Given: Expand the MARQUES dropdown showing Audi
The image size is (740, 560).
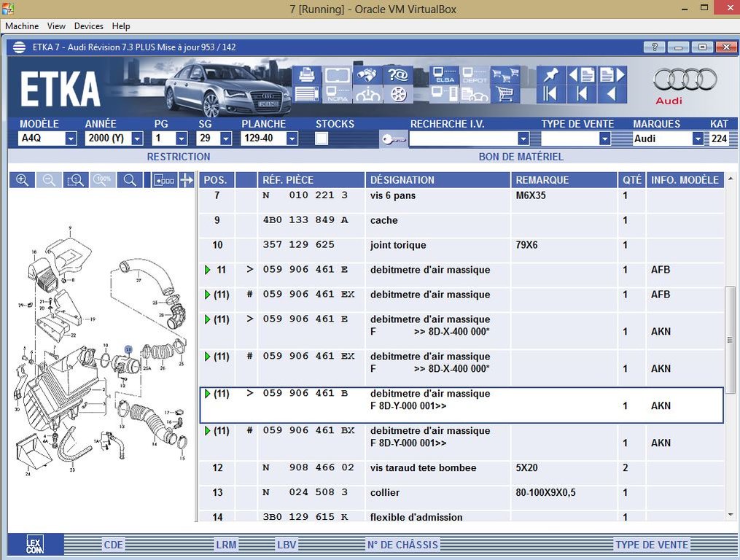Looking at the screenshot, I should pyautogui.click(x=698, y=139).
